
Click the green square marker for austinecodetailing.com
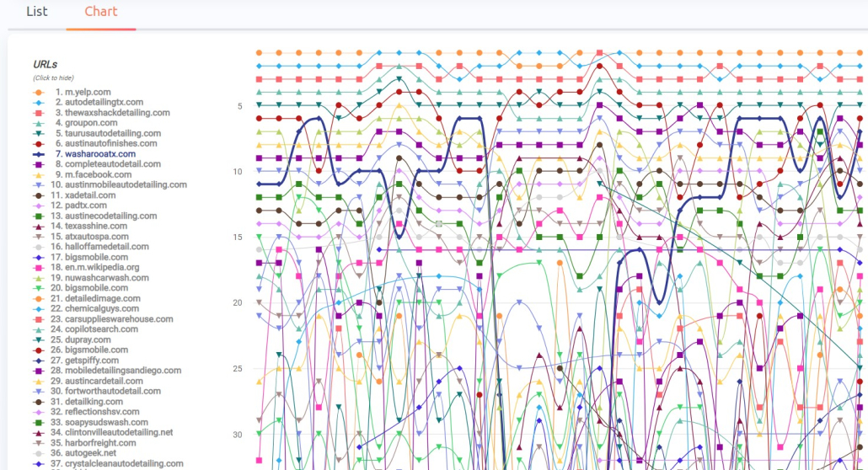(38, 216)
